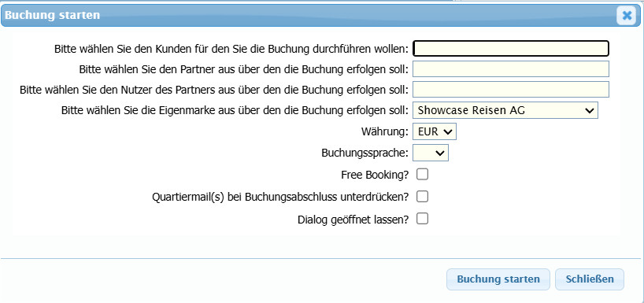Viewport: 644px width, 303px height.
Task: Check the Dialog geöffnet lassen checkbox
Action: [x=422, y=219]
